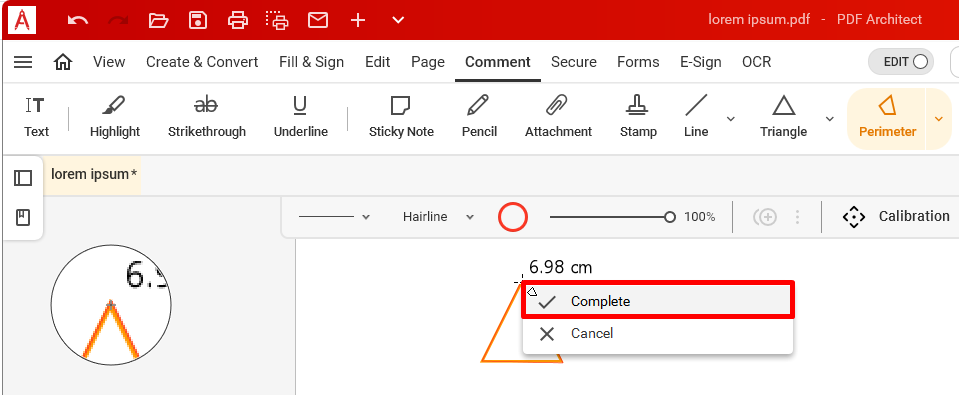Undo the last action
The image size is (959, 395).
point(78,20)
